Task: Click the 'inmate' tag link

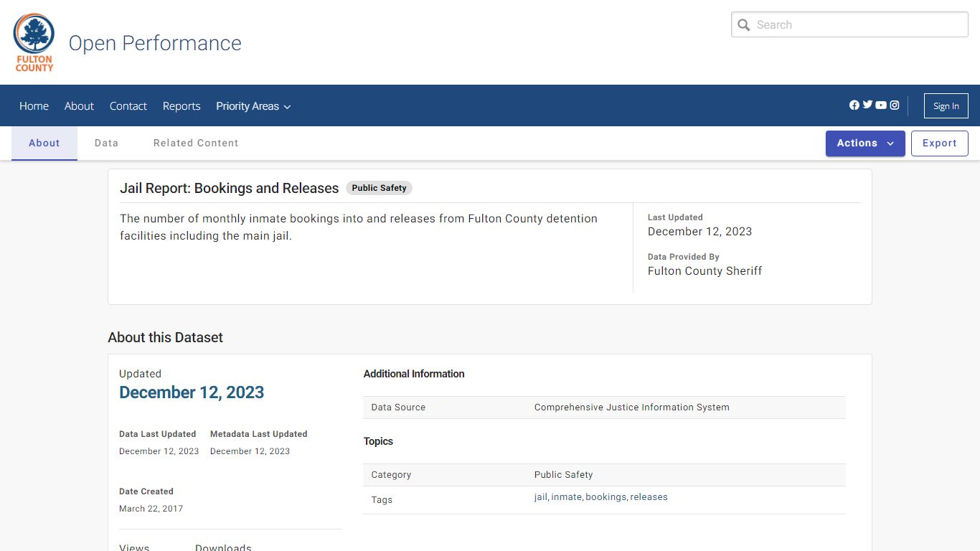Action: tap(566, 496)
